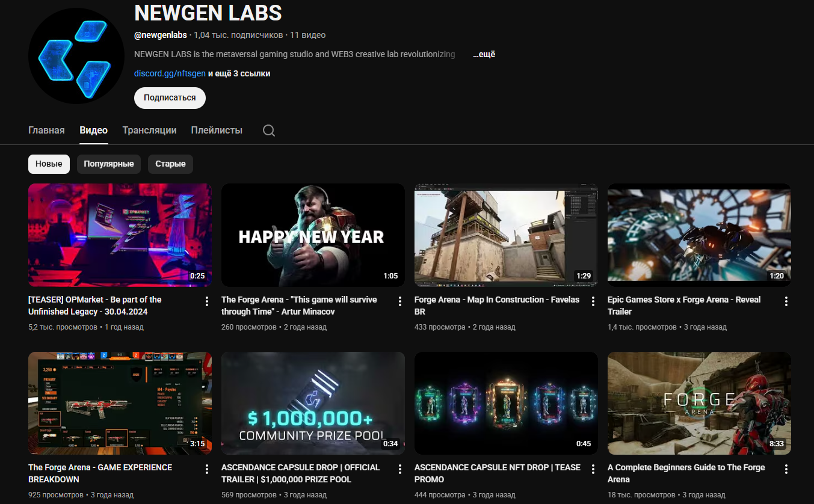This screenshot has width=814, height=504.
Task: Open three-dot menu for Game Experience Breakdown
Action: coord(207,469)
